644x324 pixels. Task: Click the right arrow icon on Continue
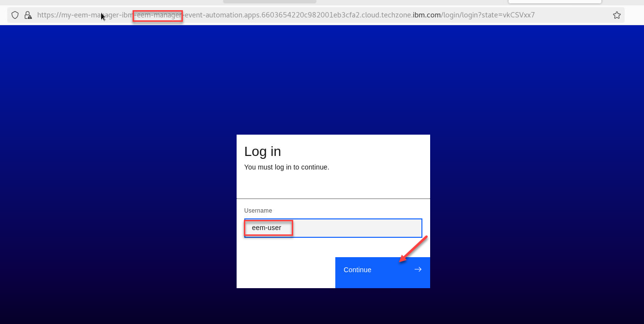click(x=418, y=270)
